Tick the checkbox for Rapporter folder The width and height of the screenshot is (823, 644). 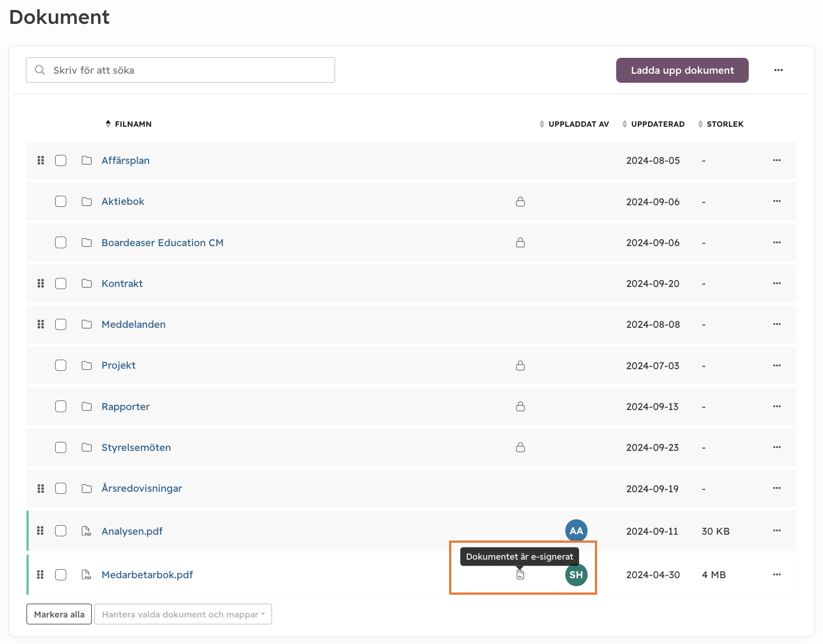click(x=61, y=406)
